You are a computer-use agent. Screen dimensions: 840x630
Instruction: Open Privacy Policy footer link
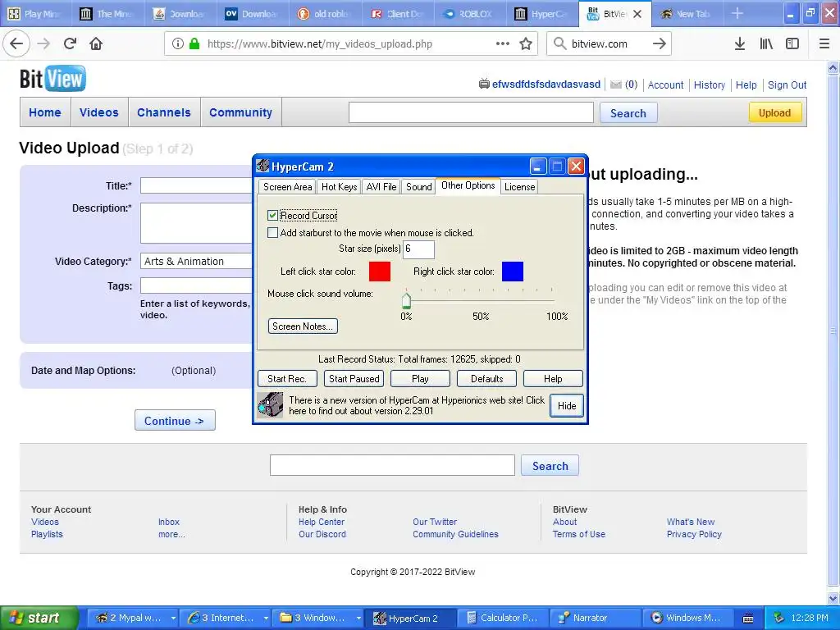pos(694,534)
